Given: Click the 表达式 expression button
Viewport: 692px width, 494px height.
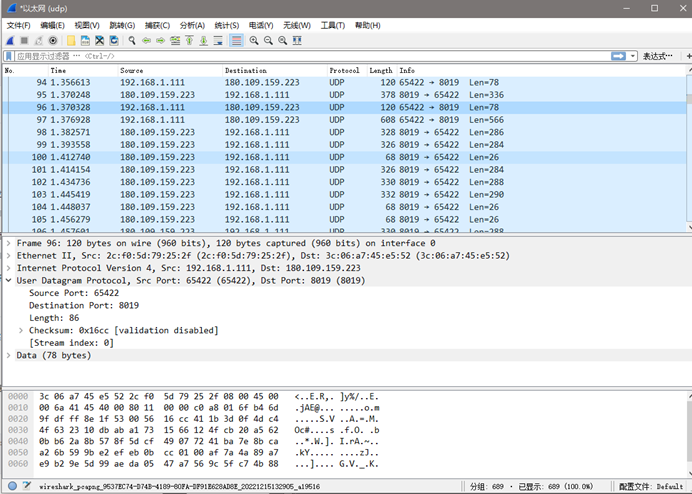Looking at the screenshot, I should point(657,56).
